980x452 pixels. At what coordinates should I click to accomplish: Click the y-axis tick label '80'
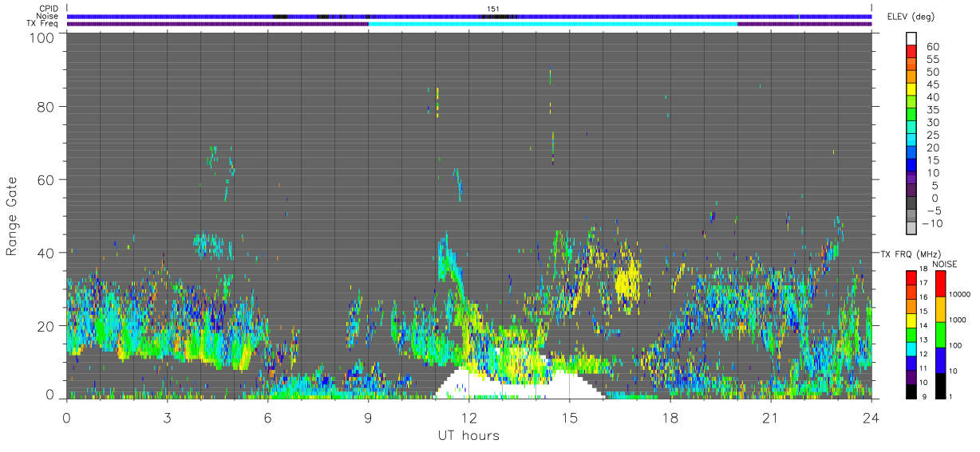coord(45,106)
